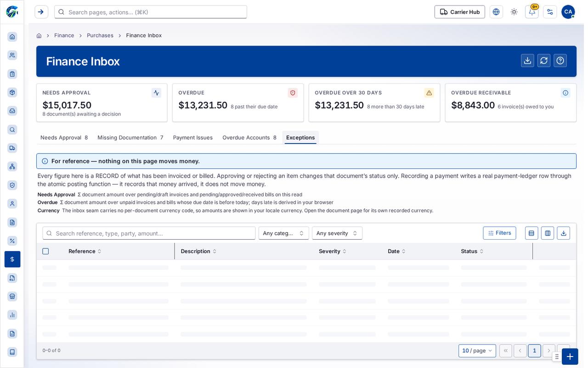This screenshot has height=368, width=588.
Task: Click the globe language icon
Action: pyautogui.click(x=496, y=12)
